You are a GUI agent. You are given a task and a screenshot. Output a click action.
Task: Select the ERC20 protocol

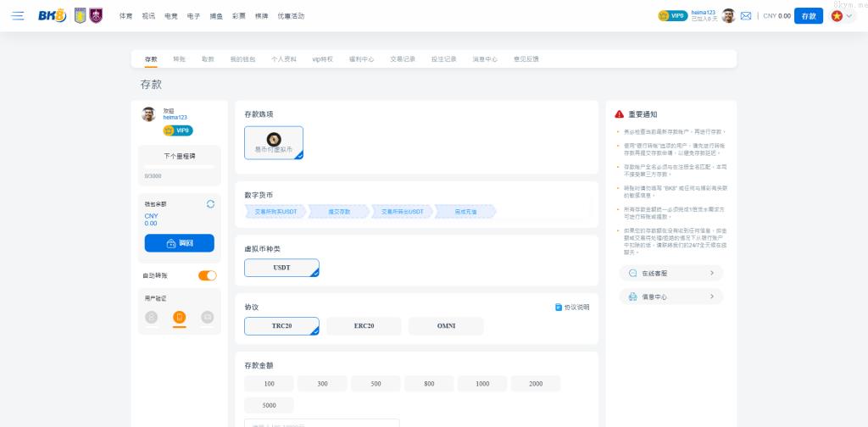click(364, 325)
